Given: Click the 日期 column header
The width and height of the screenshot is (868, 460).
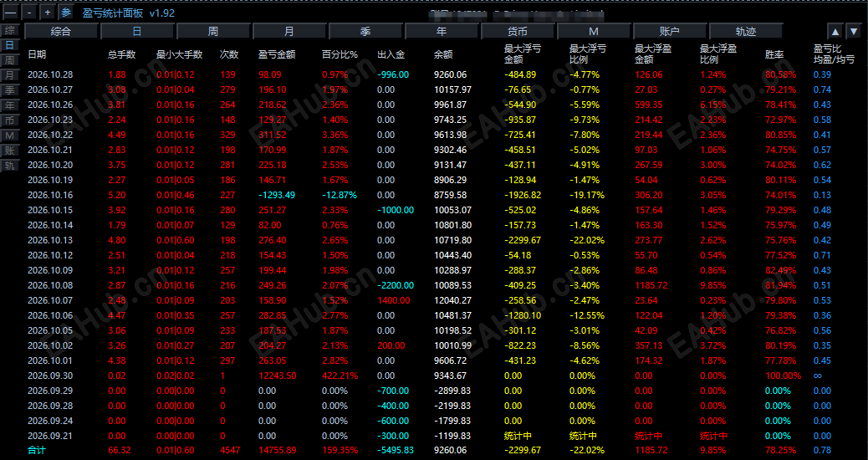Looking at the screenshot, I should pyautogui.click(x=37, y=54).
